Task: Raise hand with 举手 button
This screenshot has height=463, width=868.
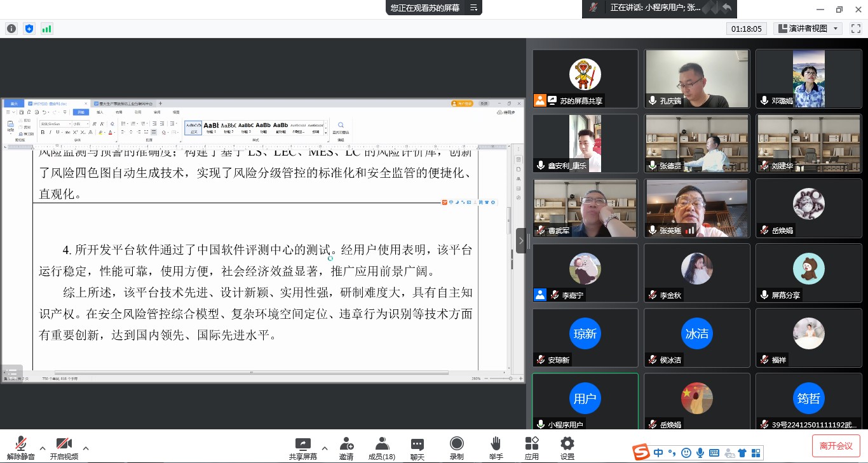Action: pyautogui.click(x=496, y=447)
